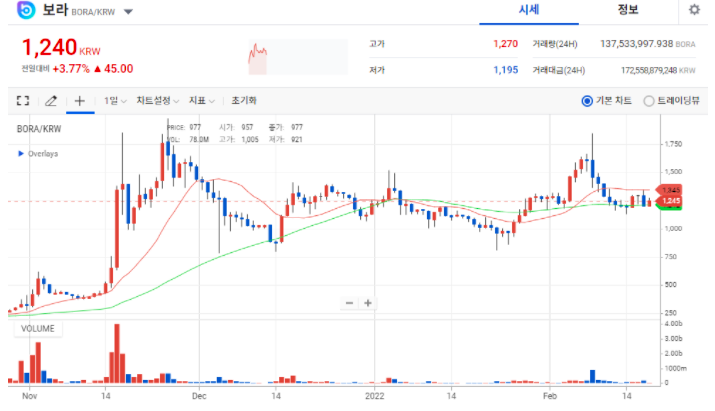
Task: Click the 초기화 reset button
Action: pyautogui.click(x=244, y=101)
